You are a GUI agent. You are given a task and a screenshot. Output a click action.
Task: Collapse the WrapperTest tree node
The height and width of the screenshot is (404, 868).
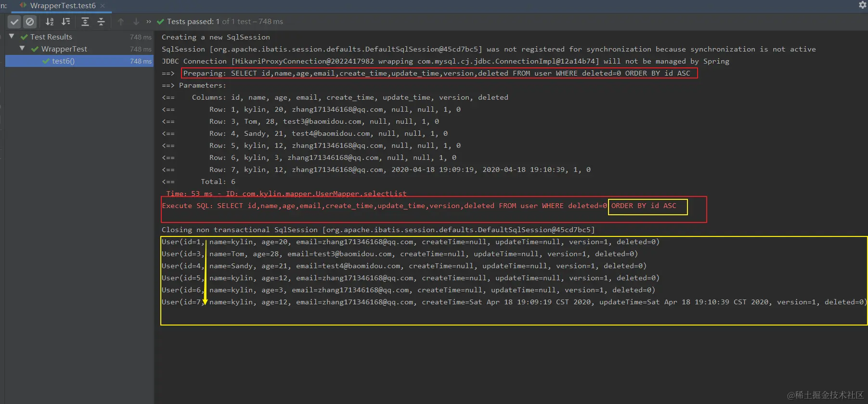(22, 49)
